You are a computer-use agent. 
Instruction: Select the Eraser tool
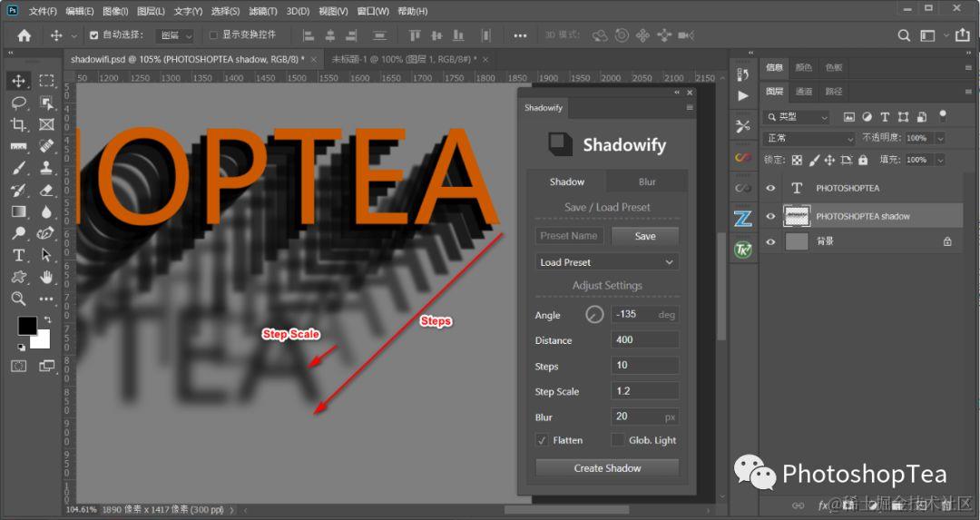[46, 190]
